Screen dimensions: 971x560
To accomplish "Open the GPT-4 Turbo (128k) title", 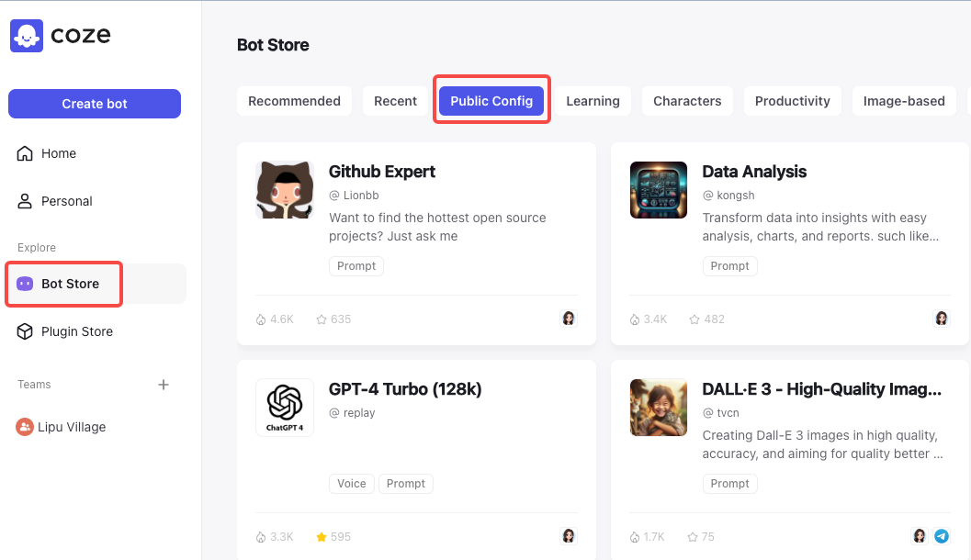I will (x=405, y=389).
